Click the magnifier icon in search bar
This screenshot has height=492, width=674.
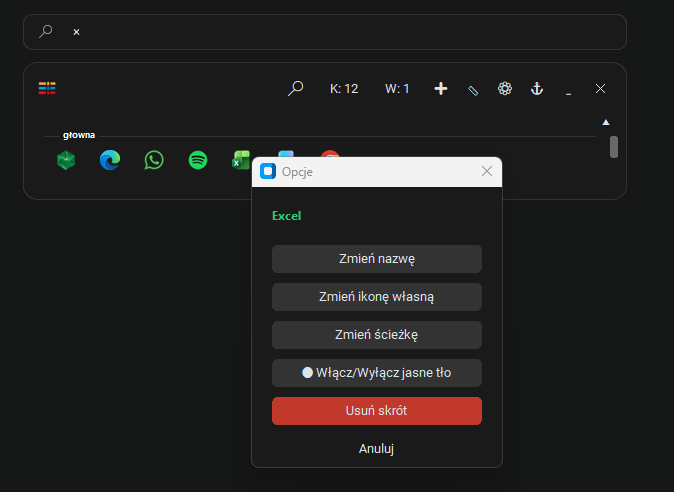click(x=46, y=31)
